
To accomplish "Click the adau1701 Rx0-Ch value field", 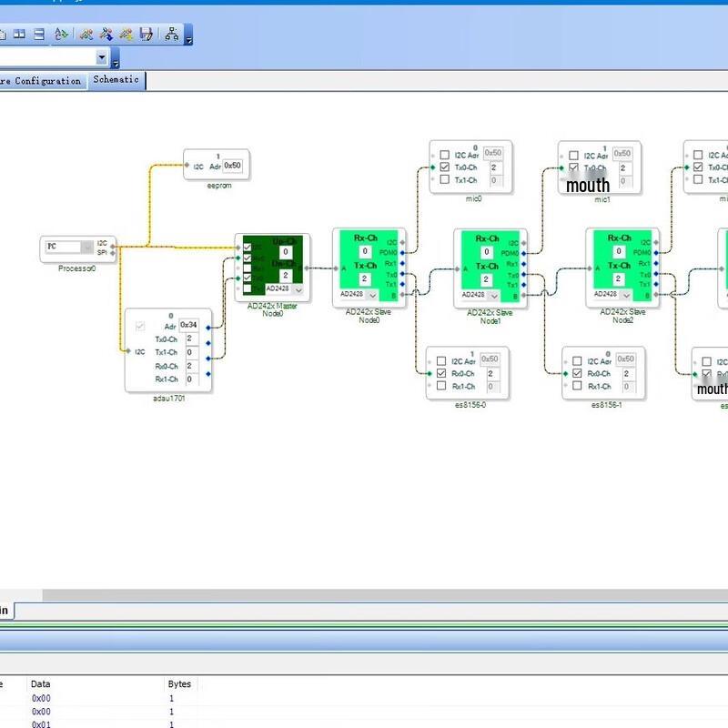I will [x=192, y=366].
